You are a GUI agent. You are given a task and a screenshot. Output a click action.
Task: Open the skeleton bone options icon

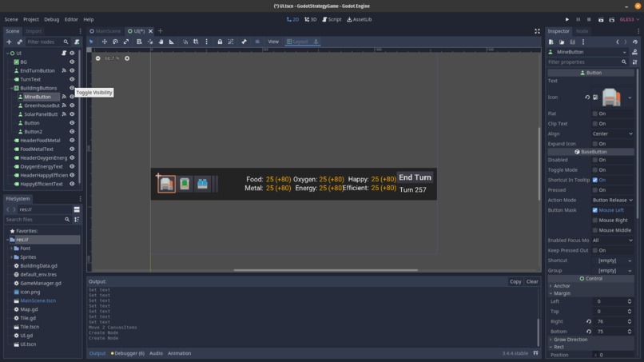(244, 42)
